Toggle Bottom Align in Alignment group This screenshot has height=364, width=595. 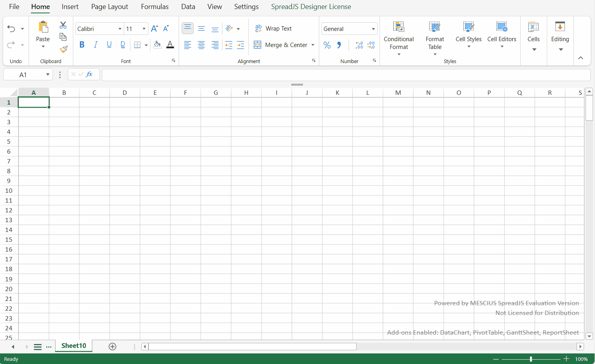coord(215,29)
